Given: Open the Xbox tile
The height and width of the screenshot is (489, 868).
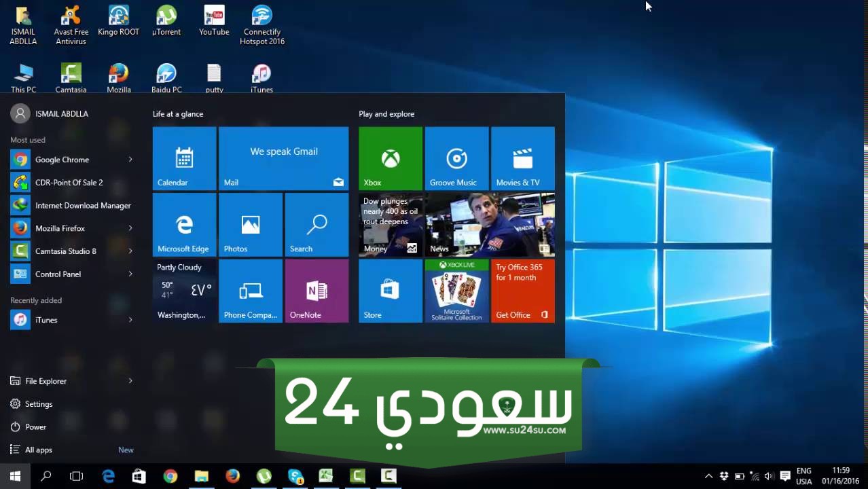Looking at the screenshot, I should pyautogui.click(x=391, y=158).
